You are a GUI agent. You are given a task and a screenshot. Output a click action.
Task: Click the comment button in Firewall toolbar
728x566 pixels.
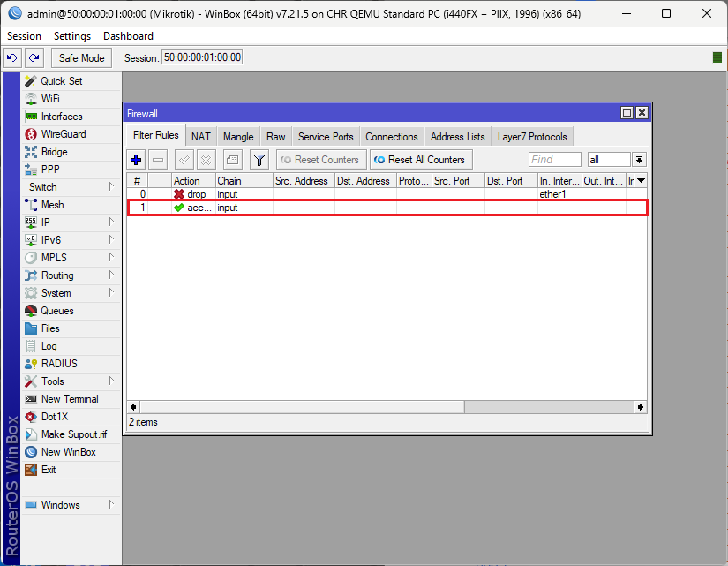[232, 160]
